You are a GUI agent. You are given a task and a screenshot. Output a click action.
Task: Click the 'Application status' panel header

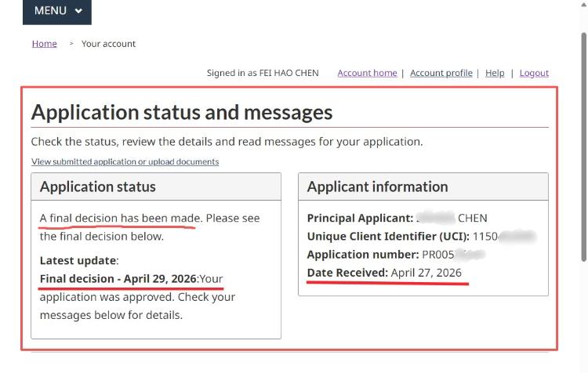click(98, 186)
